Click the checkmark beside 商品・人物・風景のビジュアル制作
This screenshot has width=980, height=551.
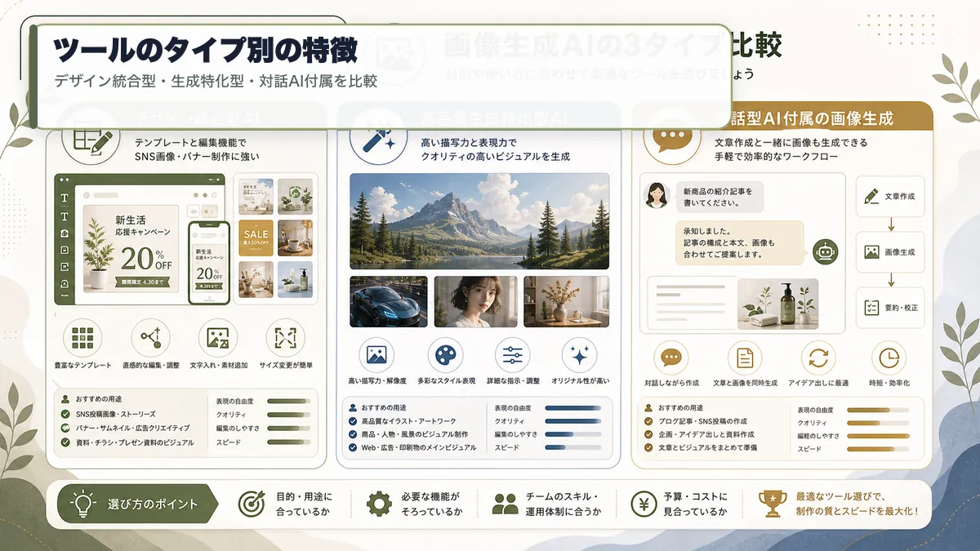pos(353,434)
